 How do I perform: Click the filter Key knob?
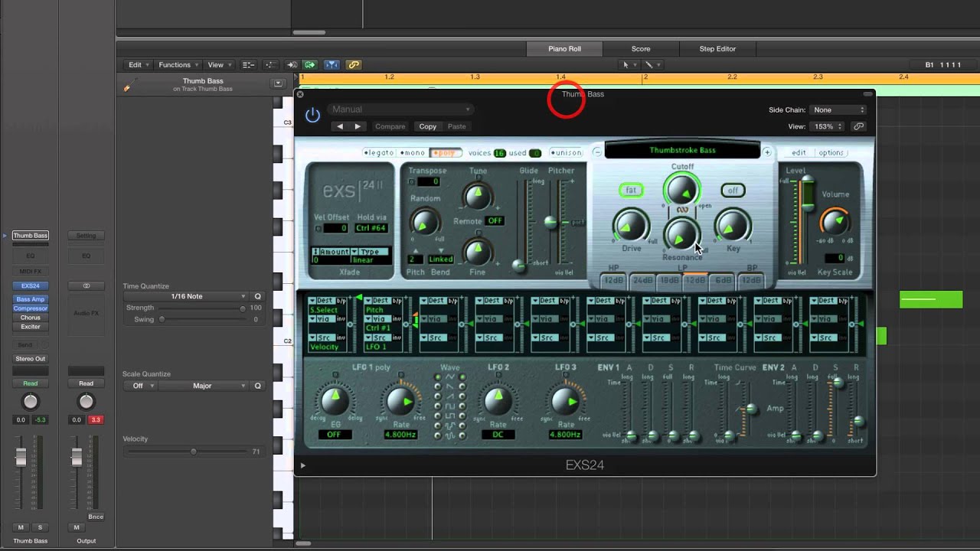(732, 227)
